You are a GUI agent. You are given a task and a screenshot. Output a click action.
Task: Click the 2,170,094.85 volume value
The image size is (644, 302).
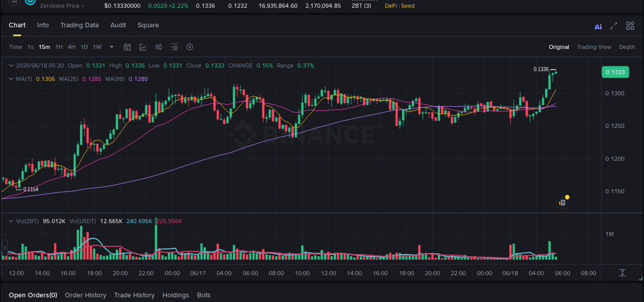click(323, 6)
